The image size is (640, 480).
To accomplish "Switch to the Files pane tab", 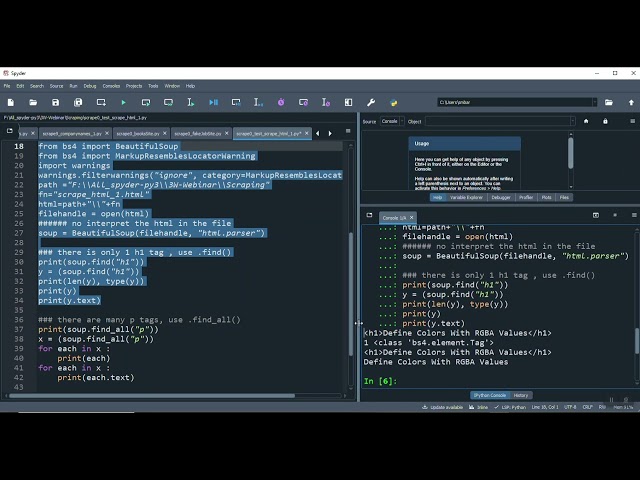I will click(564, 198).
